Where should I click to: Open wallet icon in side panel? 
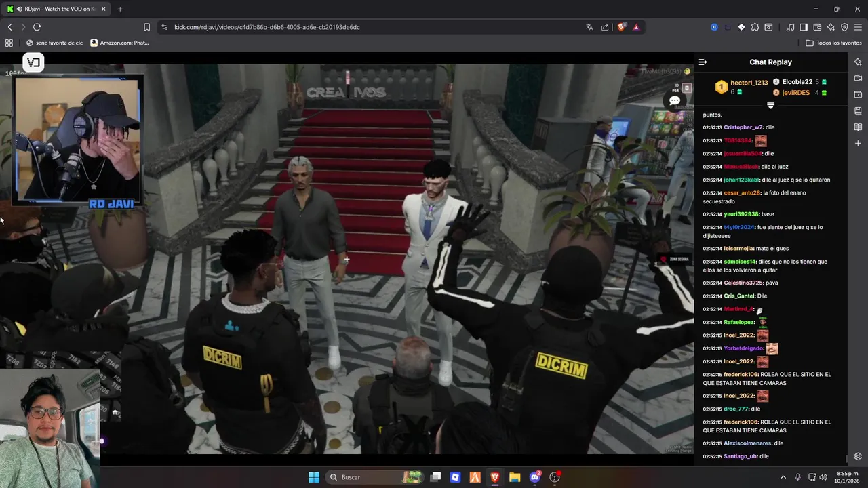(858, 94)
